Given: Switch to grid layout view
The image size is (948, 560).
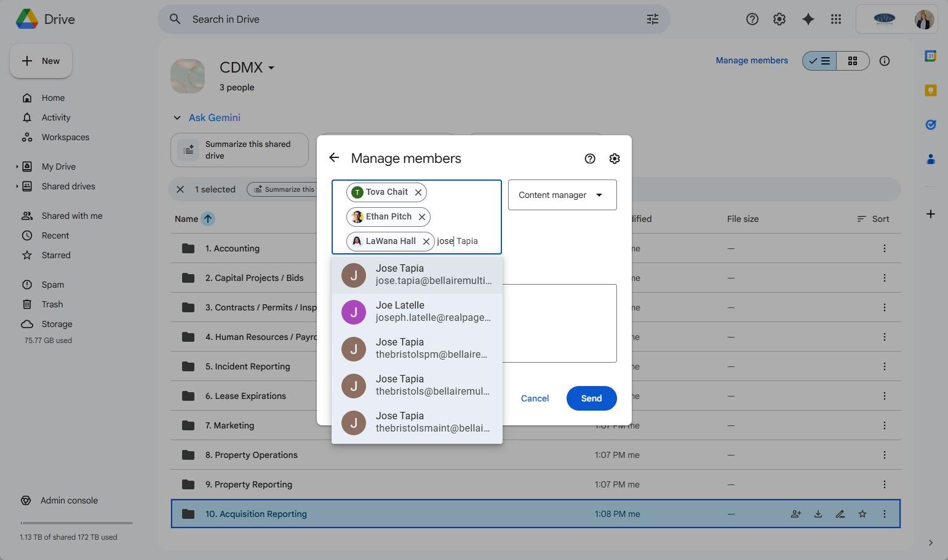Looking at the screenshot, I should pyautogui.click(x=853, y=61).
